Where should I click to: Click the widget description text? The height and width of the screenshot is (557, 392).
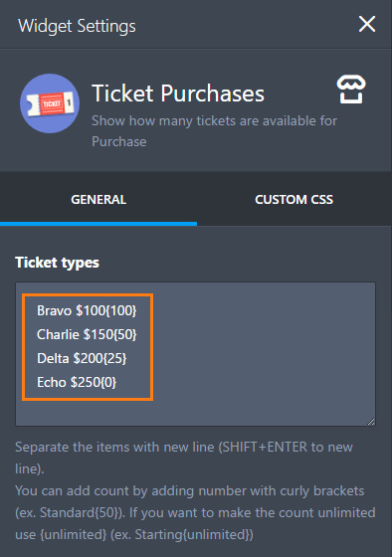214,131
